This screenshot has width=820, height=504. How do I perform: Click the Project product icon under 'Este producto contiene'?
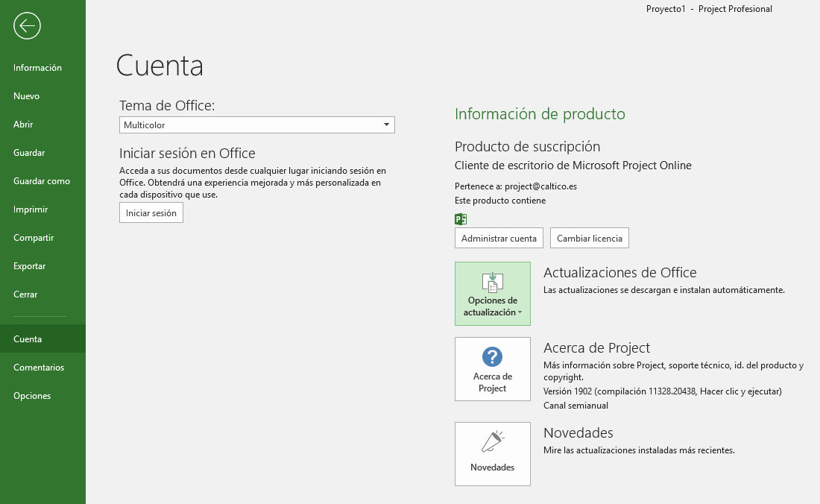click(461, 219)
